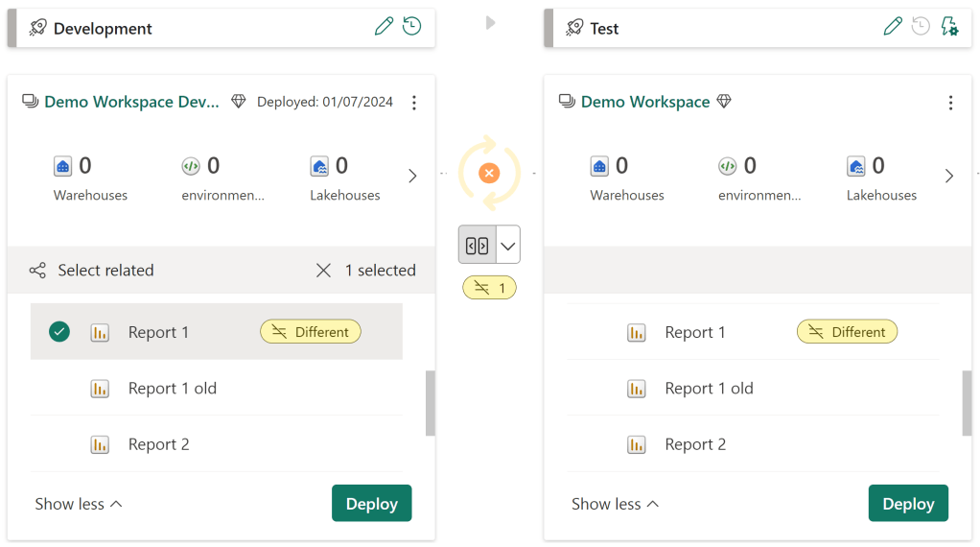Click the Development stage edit pencil icon

coord(384,27)
